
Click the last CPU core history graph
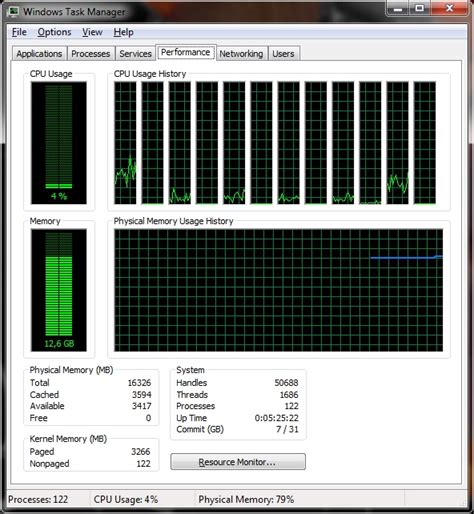coord(425,143)
